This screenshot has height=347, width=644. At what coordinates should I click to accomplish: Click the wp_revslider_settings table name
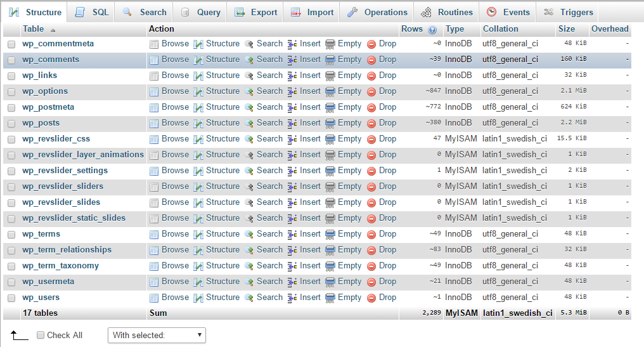[65, 171]
